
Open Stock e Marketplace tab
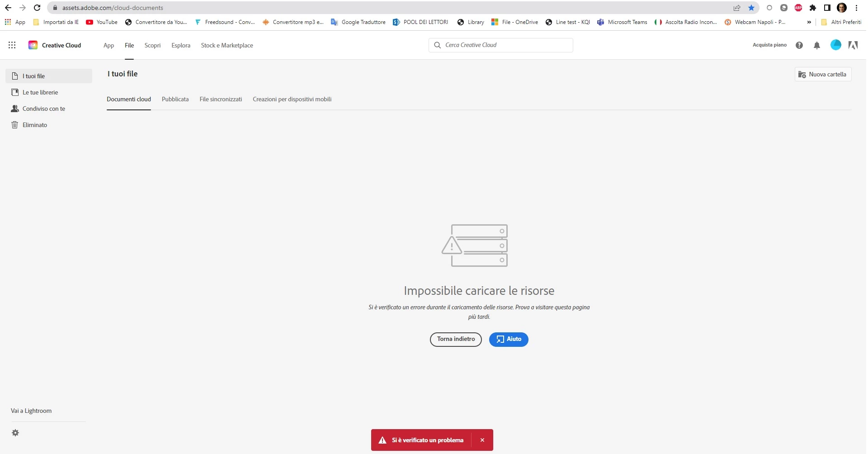[x=227, y=45]
